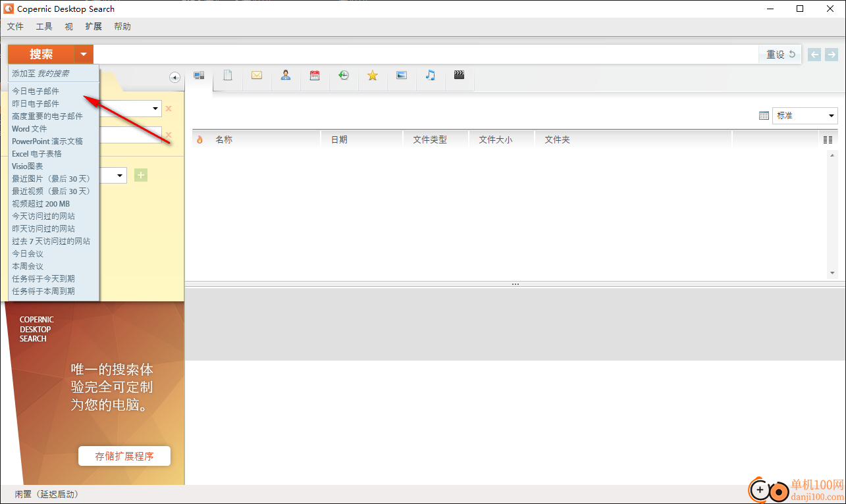Viewport: 846px width, 504px height.
Task: Collapse the left refine panel arrow
Action: point(174,78)
